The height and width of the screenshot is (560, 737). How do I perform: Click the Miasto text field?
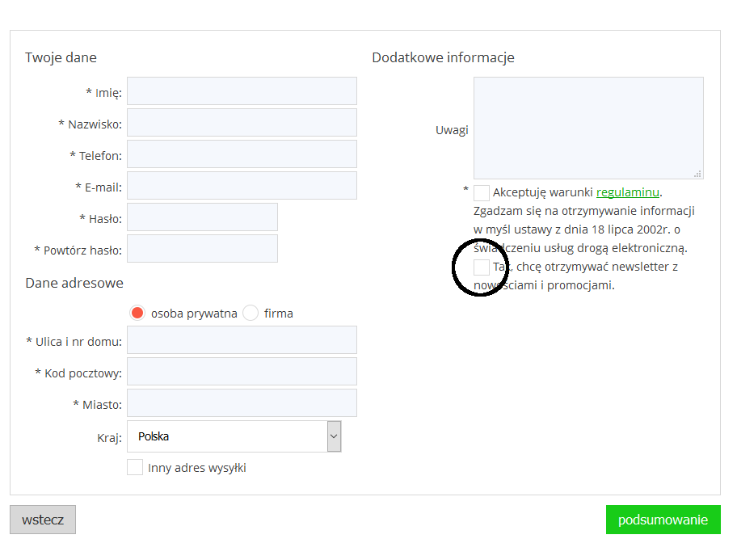coord(242,403)
